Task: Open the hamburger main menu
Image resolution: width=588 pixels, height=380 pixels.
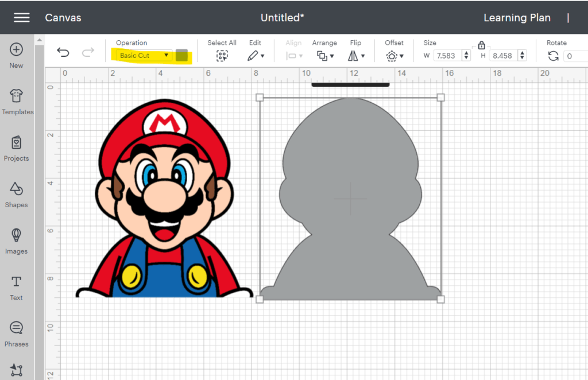Action: [22, 18]
